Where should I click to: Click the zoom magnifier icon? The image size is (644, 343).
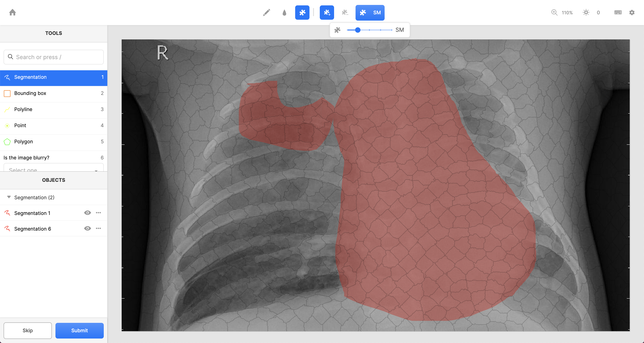point(554,13)
